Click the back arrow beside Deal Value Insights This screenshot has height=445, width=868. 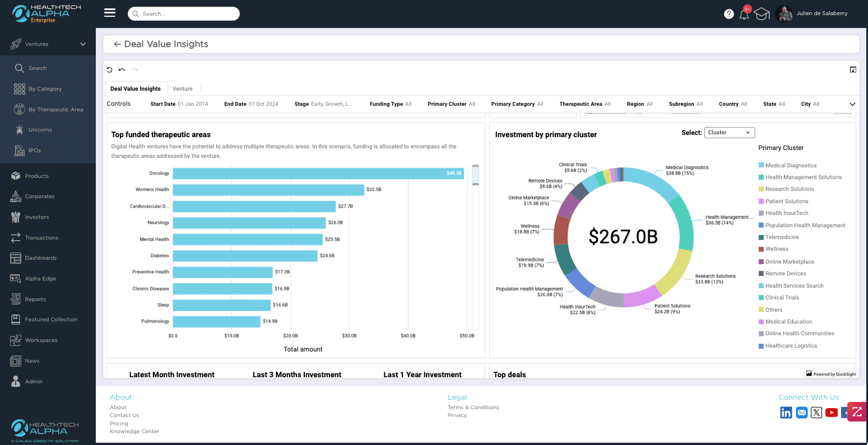pos(117,44)
